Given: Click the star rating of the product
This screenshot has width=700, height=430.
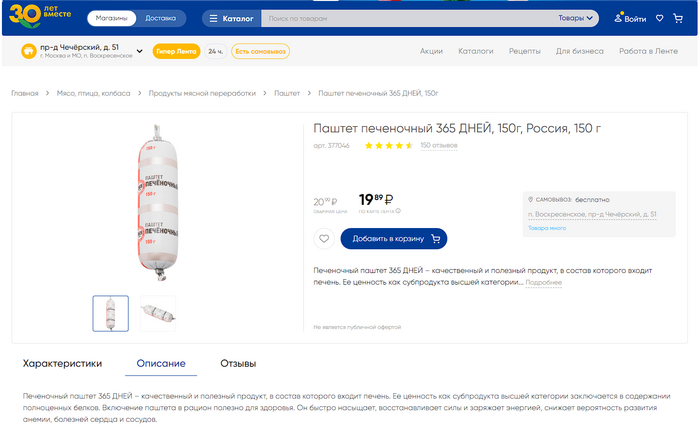Looking at the screenshot, I should [388, 146].
